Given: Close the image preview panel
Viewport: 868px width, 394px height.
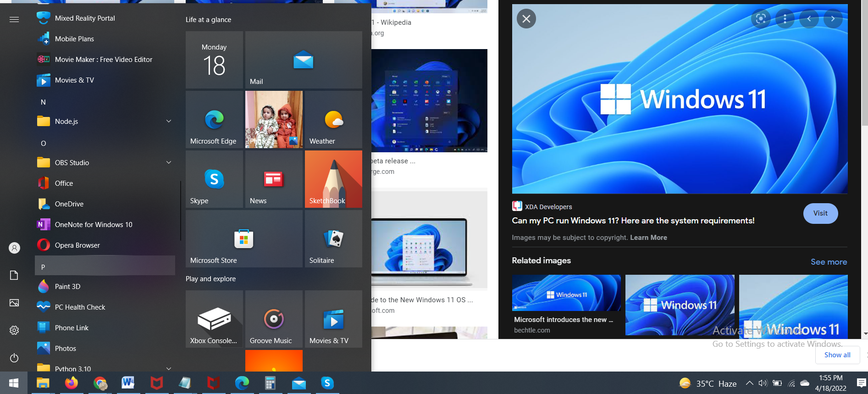Looking at the screenshot, I should point(526,19).
